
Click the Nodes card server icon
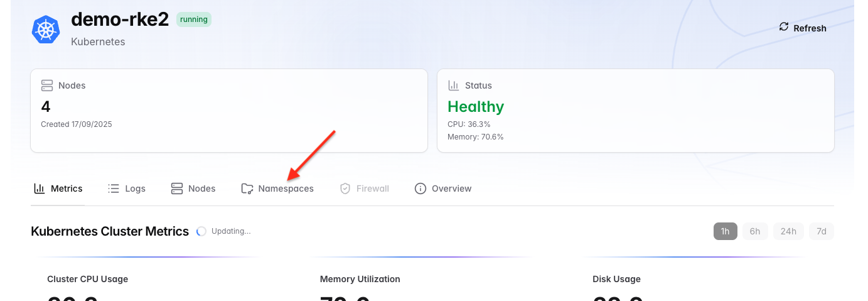(x=47, y=85)
